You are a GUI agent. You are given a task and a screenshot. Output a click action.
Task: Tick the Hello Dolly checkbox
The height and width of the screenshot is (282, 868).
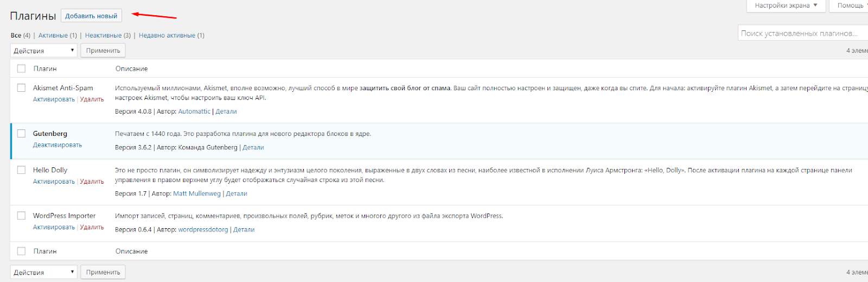(x=21, y=170)
